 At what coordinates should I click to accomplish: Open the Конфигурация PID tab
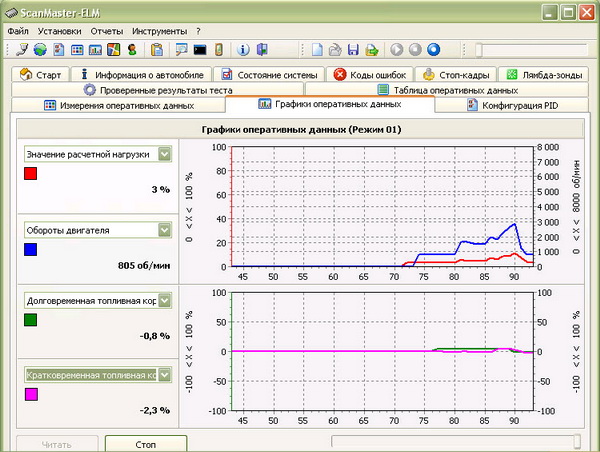(512, 105)
